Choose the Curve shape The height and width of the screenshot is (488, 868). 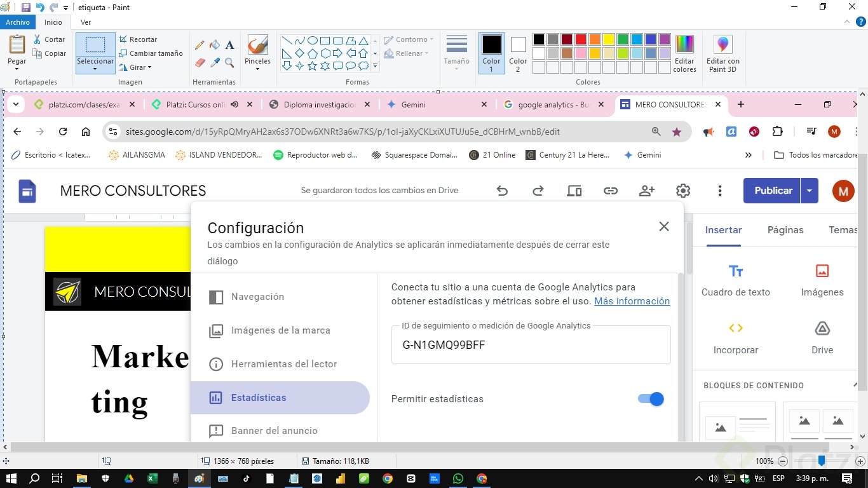300,41
